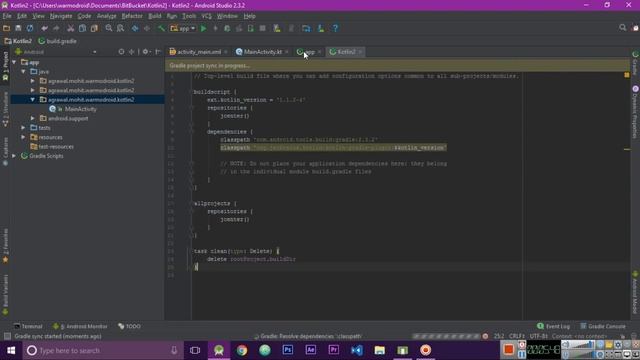Expand the Gradle Scripts node

point(14,156)
